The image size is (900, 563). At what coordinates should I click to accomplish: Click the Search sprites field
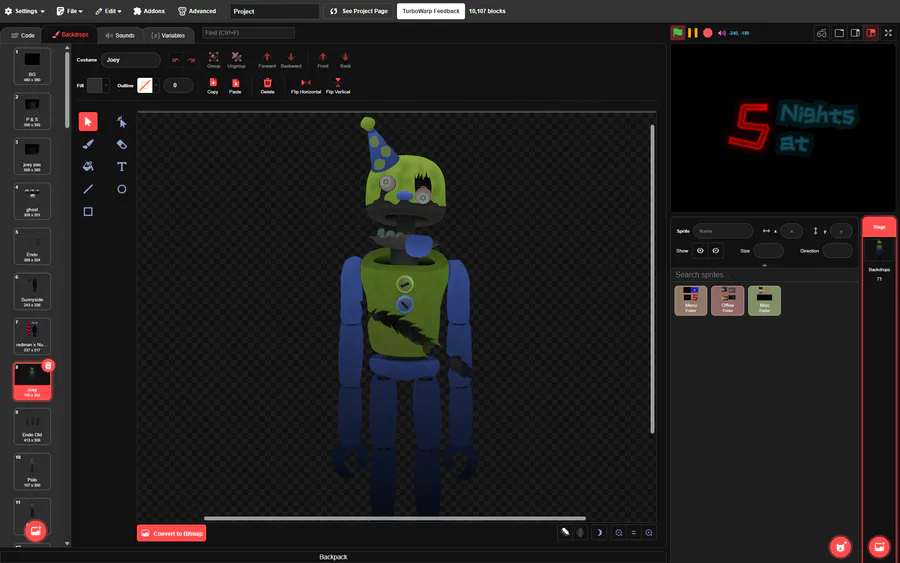click(x=764, y=275)
